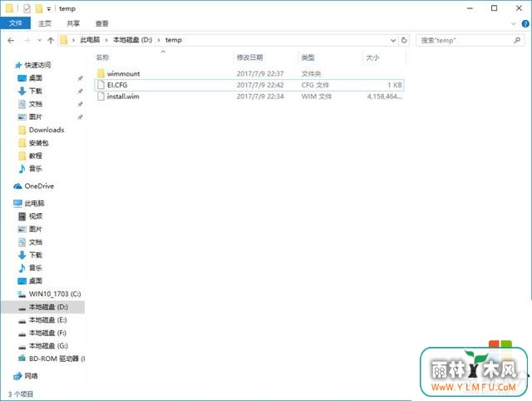The image size is (532, 401).
Task: Select the WIN10_1703 (C:) drive
Action: click(55, 294)
